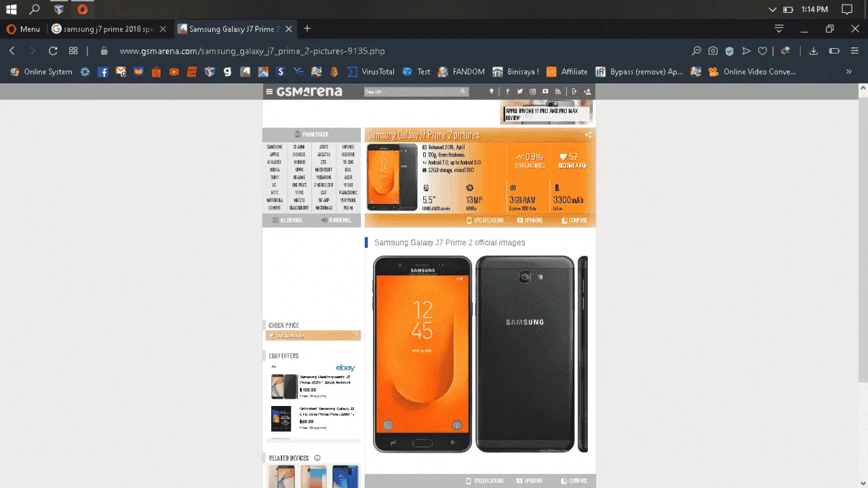Open the My Flow send icon

(x=746, y=51)
